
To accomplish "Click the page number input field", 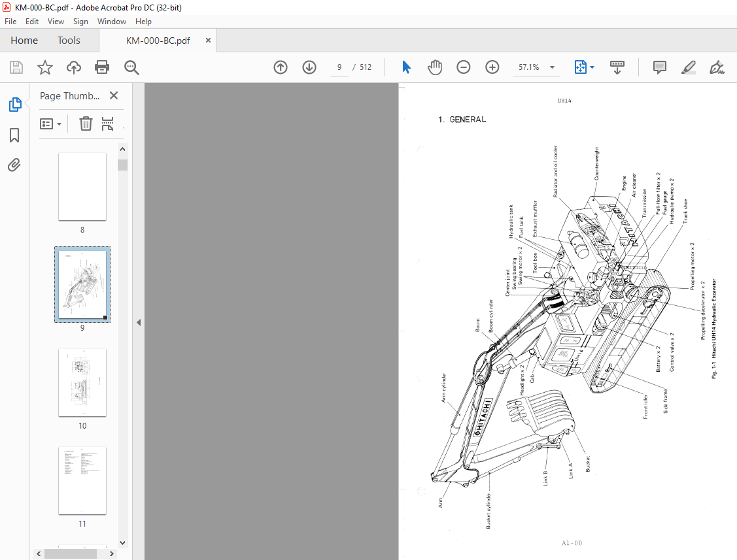I will point(339,67).
